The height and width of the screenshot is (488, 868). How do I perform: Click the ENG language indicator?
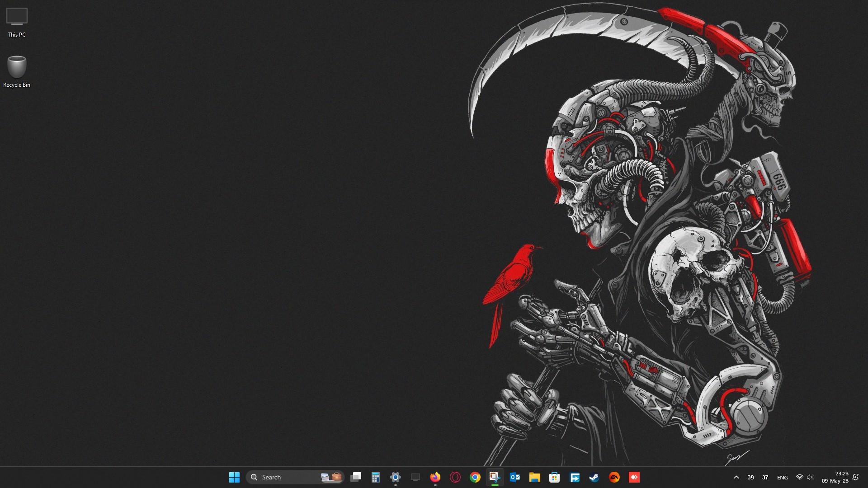click(x=783, y=478)
